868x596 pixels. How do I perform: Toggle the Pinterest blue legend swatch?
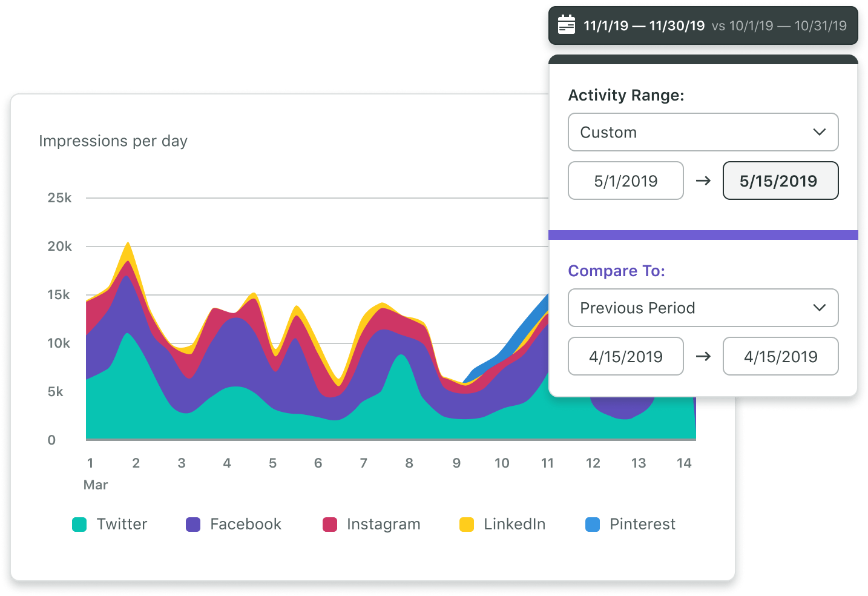pos(593,525)
